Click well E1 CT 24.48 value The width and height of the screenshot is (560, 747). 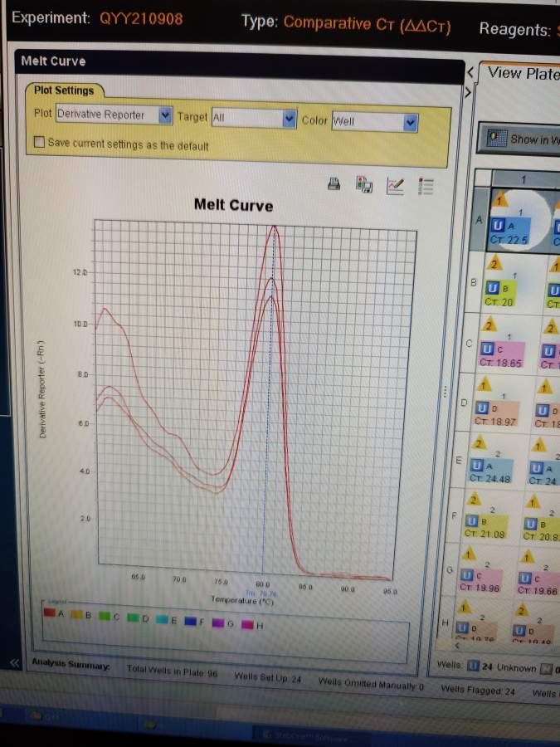pyautogui.click(x=490, y=478)
